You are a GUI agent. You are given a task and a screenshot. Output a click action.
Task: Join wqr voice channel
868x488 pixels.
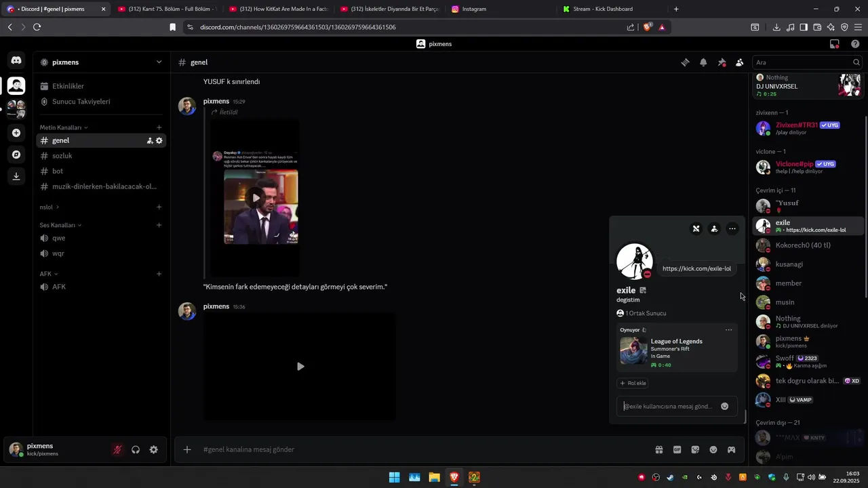[x=101, y=253]
